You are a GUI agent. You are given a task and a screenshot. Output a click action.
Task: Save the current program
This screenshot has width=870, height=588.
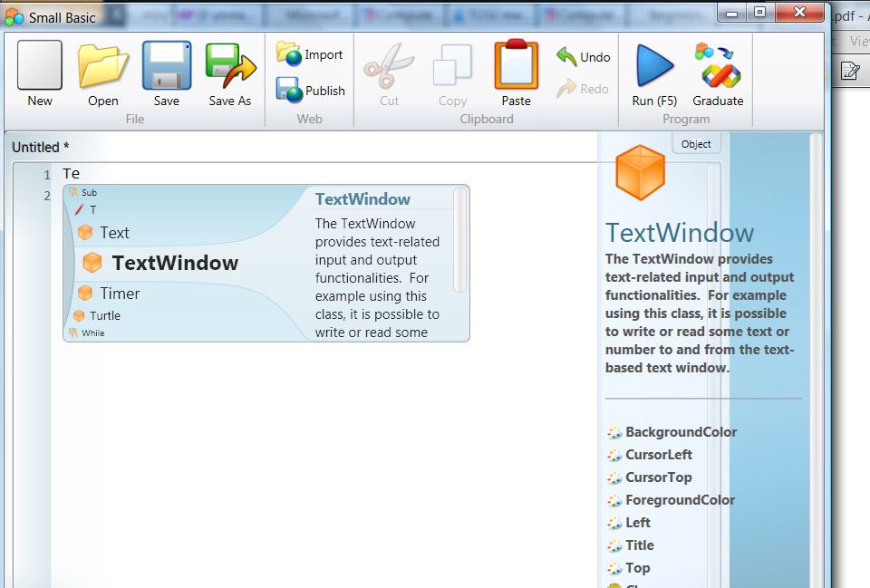[167, 73]
